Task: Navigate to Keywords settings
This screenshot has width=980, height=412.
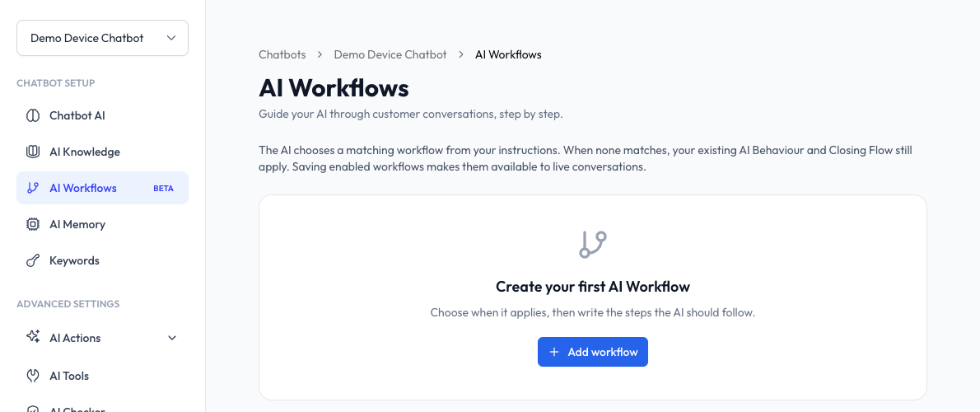Action: click(102, 260)
